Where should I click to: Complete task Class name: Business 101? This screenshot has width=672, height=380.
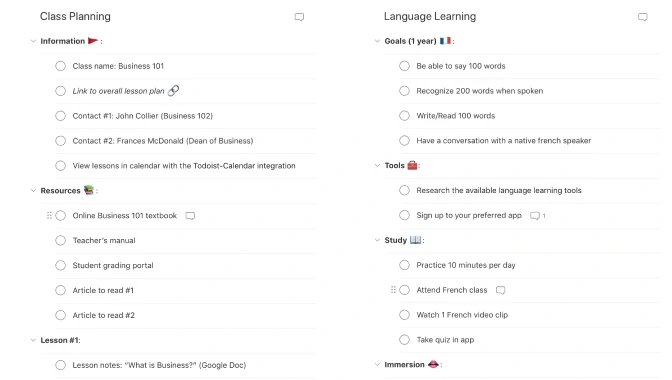(x=60, y=66)
